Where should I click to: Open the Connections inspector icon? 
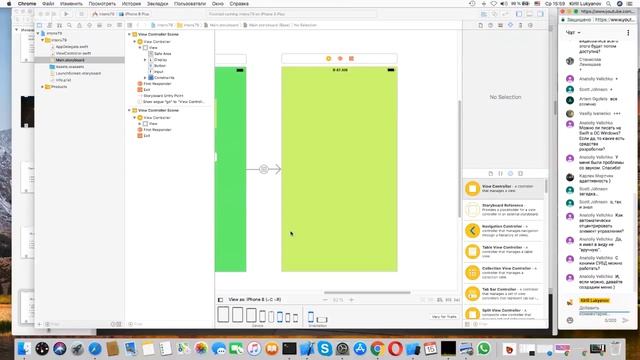530,25
